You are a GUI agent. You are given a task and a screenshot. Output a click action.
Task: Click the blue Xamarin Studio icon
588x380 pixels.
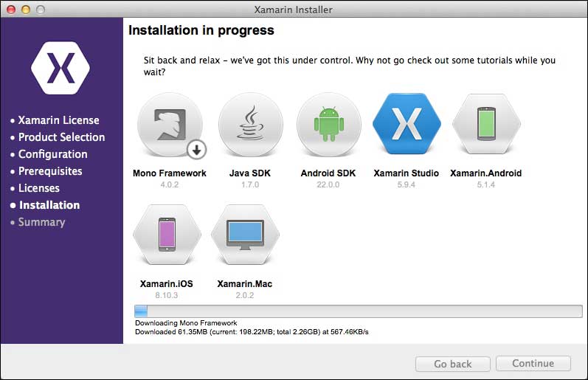point(407,123)
